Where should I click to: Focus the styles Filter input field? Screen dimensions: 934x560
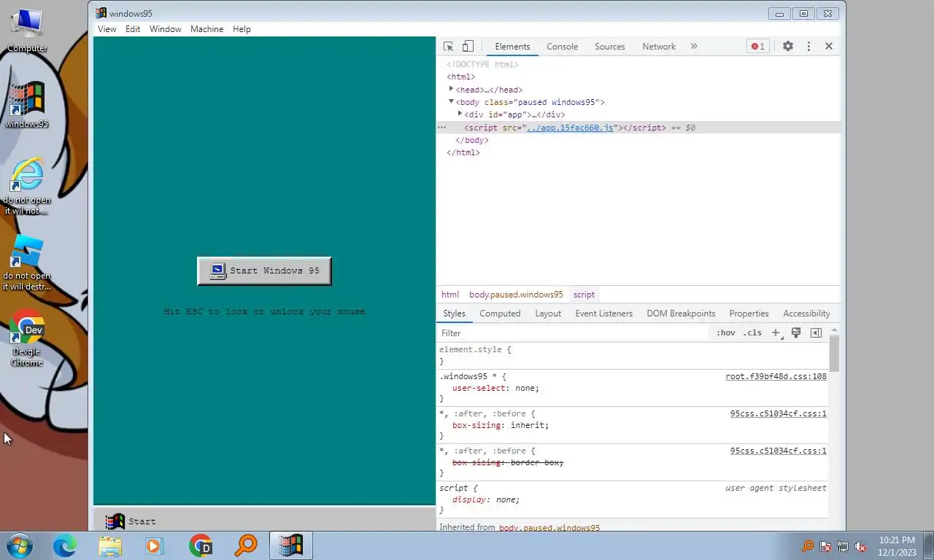(573, 332)
